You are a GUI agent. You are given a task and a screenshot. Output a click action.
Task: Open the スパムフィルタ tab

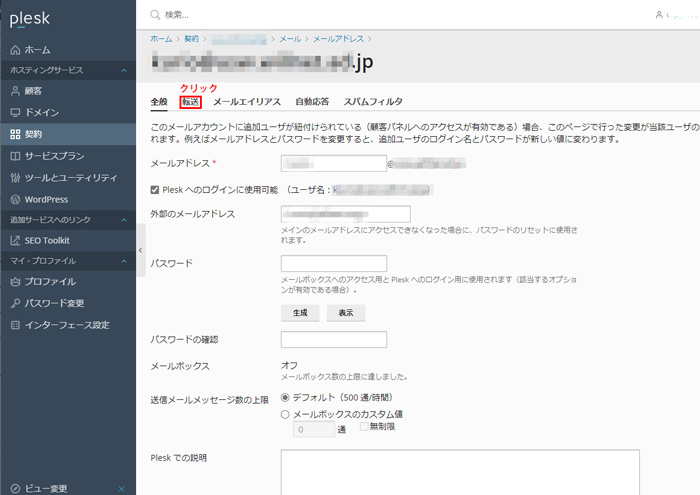373,102
